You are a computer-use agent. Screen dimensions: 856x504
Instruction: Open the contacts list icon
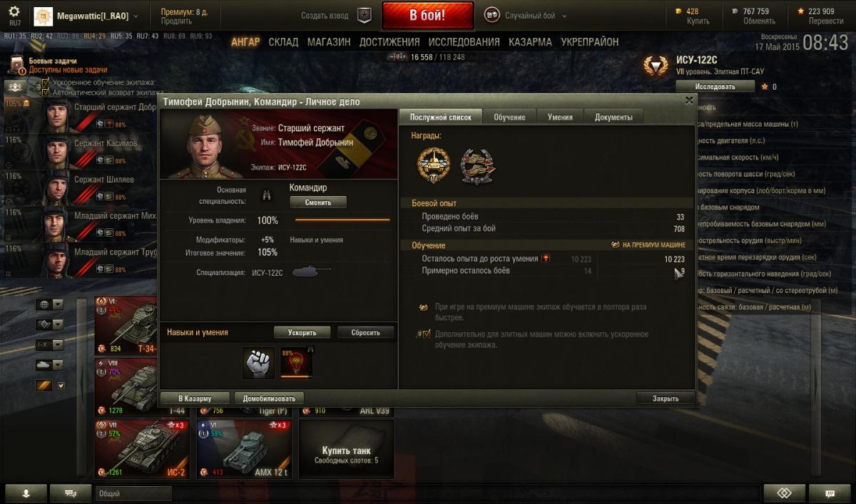coord(26,493)
